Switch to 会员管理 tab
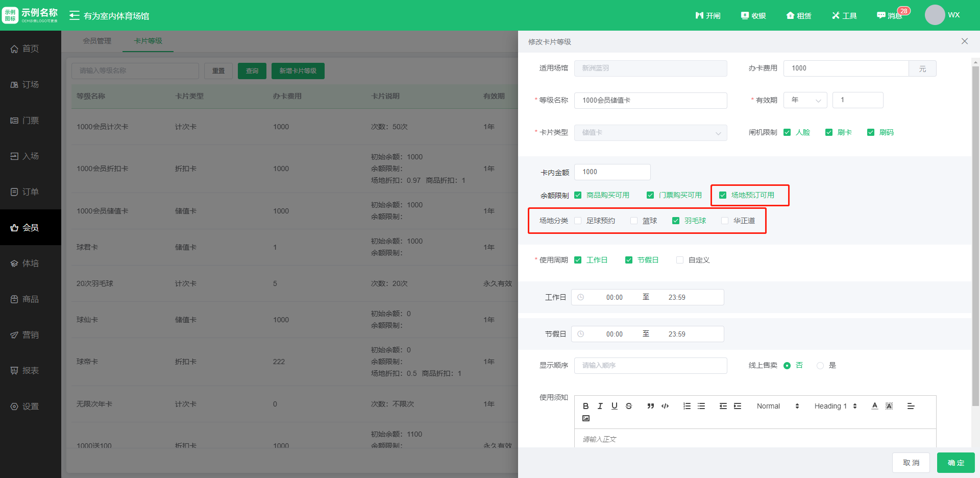This screenshot has height=478, width=980. tap(97, 41)
